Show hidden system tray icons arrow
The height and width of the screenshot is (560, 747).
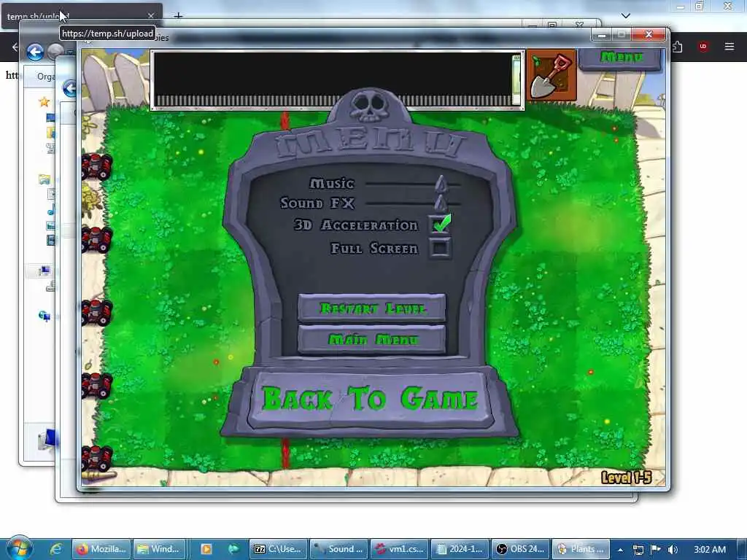pos(620,550)
